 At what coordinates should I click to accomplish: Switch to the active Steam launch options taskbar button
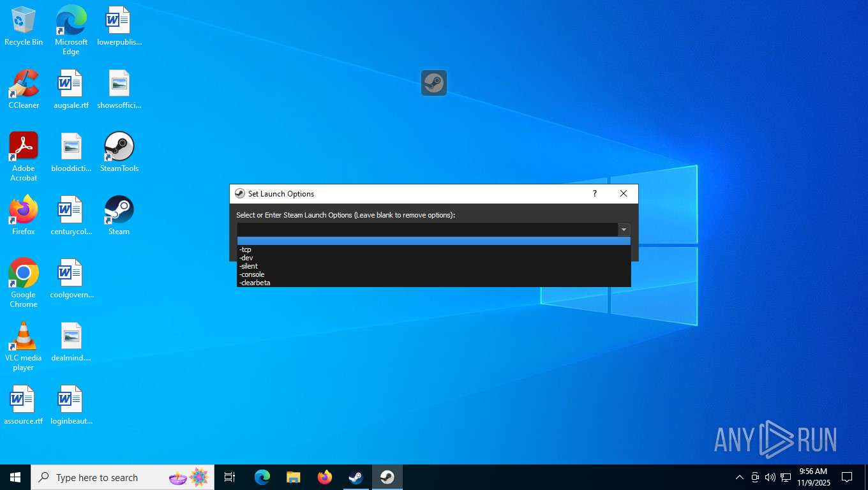point(387,477)
